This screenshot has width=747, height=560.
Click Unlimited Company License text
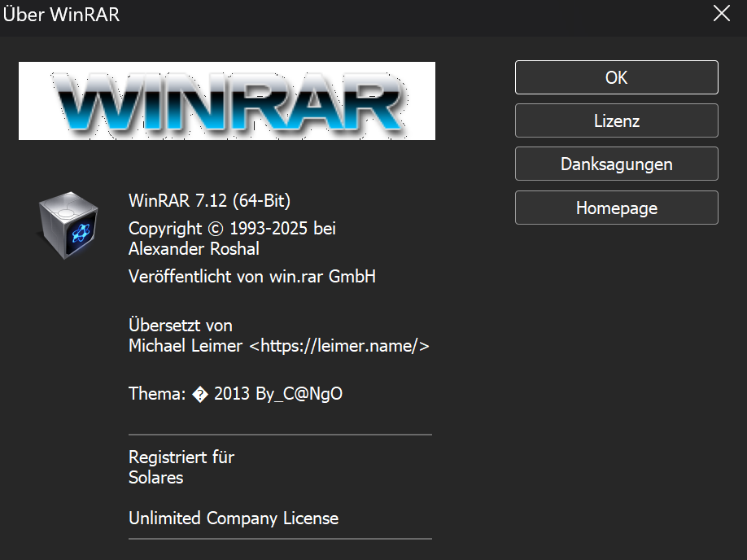click(234, 518)
